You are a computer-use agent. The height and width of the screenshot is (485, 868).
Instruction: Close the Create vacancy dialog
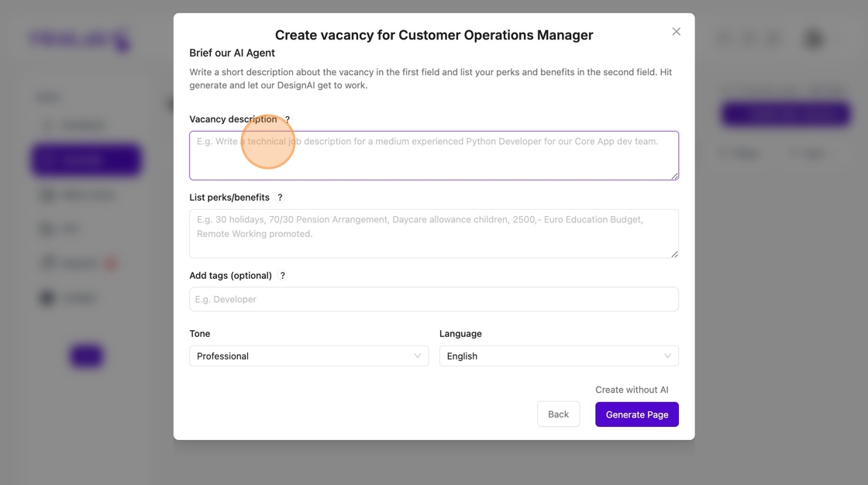[x=676, y=32]
